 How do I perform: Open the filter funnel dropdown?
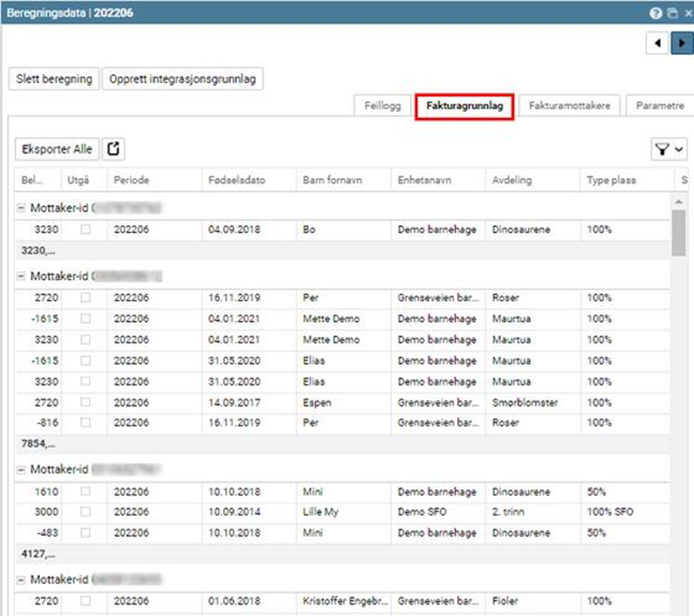point(669,149)
